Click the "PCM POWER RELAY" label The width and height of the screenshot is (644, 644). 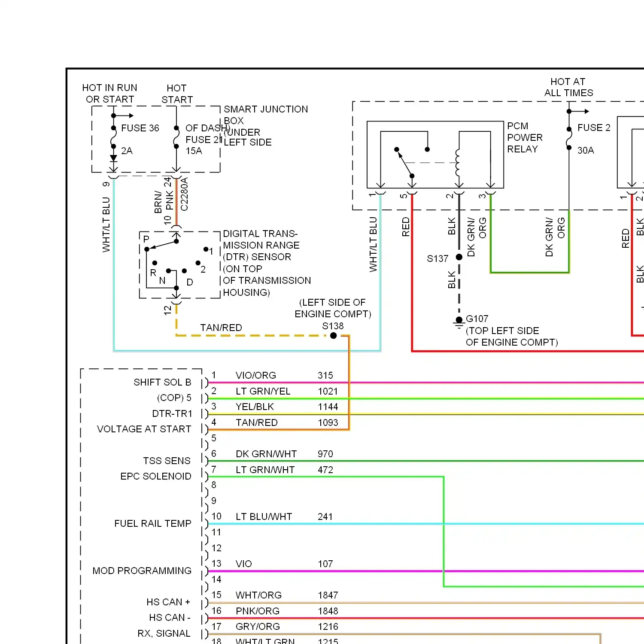(525, 137)
